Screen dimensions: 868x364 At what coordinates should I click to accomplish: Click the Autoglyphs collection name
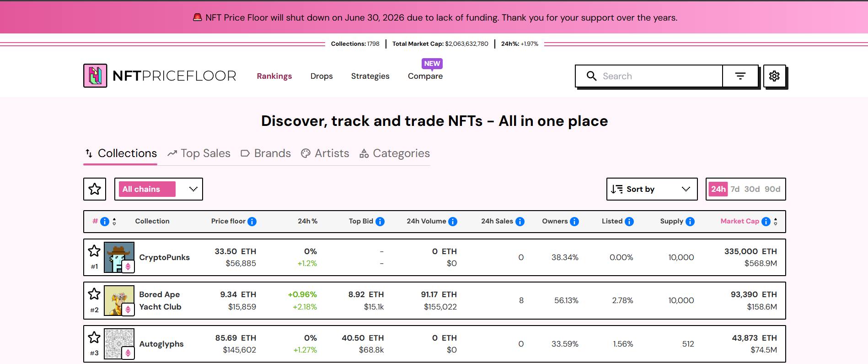[161, 344]
